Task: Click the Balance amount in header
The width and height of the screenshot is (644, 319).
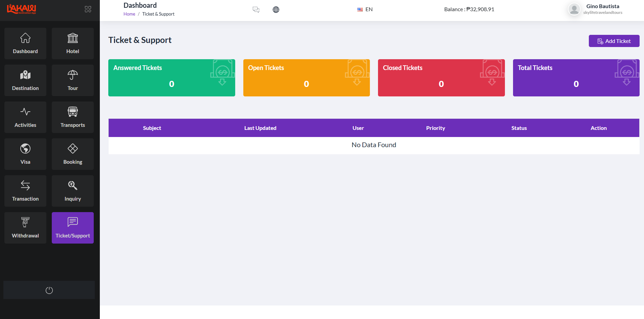Action: [x=469, y=9]
